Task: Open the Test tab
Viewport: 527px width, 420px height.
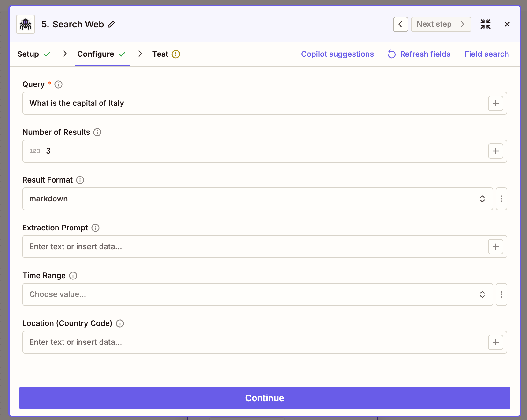Action: pyautogui.click(x=166, y=54)
